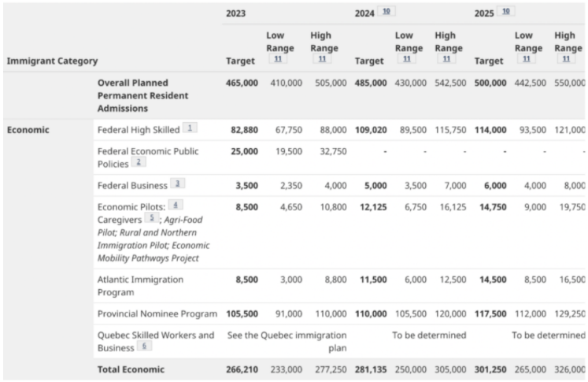Screen dimensions: 588x382
Task: Open footnote 11 under 2023 Low Range
Action: click(278, 58)
